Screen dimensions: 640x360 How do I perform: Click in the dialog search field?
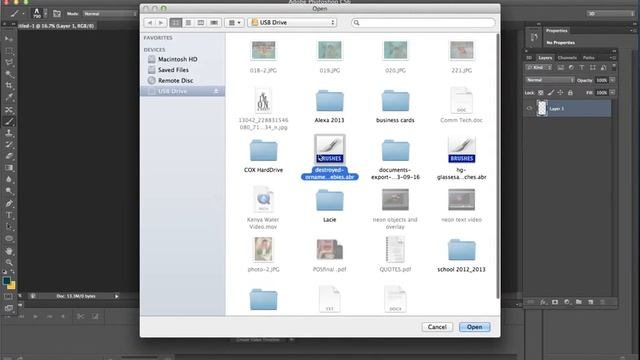point(423,23)
